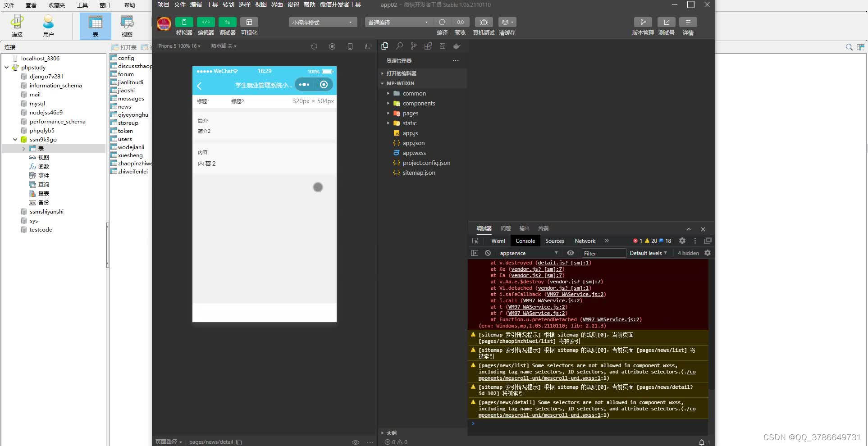This screenshot has width=868, height=446.
Task: Open the Default levels dropdown
Action: (648, 253)
